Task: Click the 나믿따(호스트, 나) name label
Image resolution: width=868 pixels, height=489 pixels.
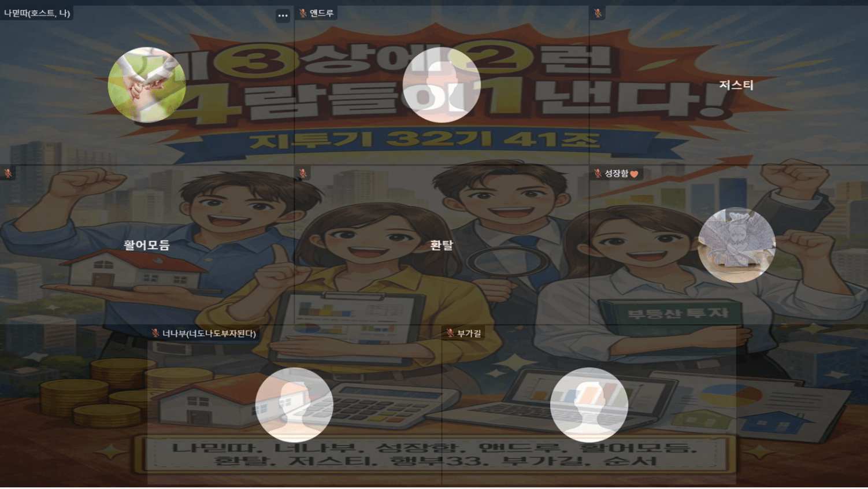Action: (x=37, y=13)
